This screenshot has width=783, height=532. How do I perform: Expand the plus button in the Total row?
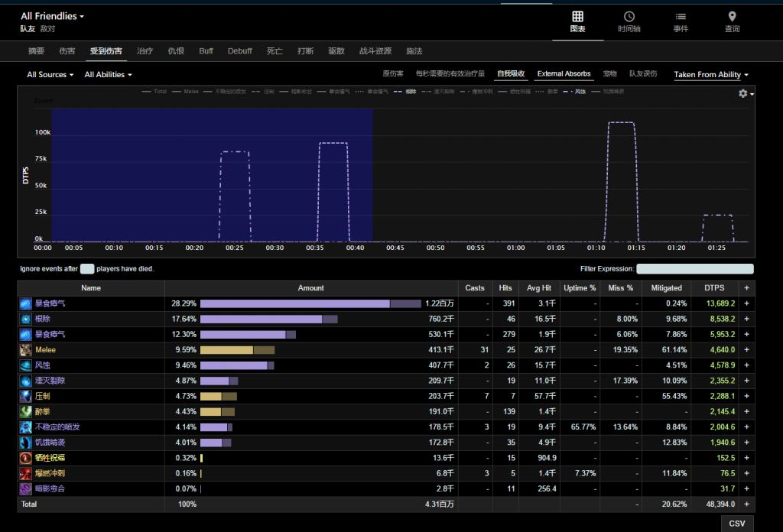coord(746,504)
